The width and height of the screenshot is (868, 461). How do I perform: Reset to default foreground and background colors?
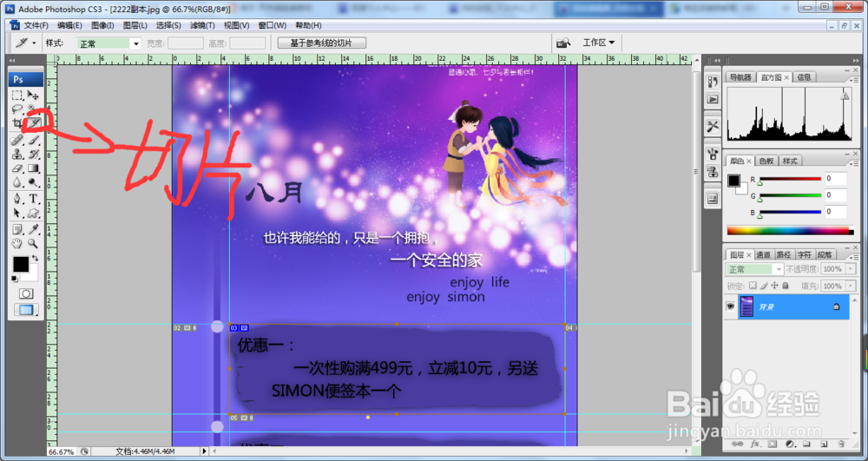[15, 279]
